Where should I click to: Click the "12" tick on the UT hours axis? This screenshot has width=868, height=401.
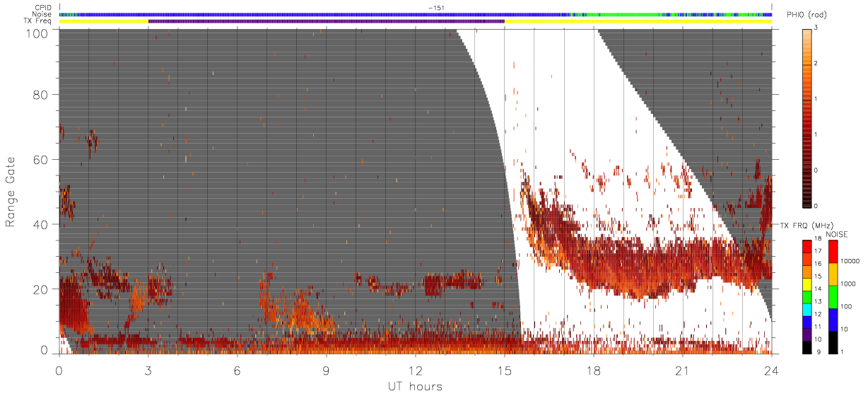click(416, 371)
